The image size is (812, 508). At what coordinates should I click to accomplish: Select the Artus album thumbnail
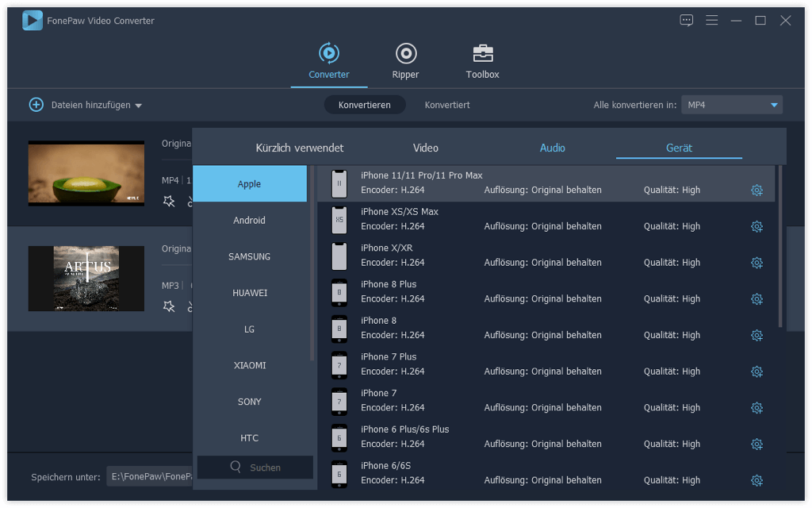pyautogui.click(x=86, y=279)
